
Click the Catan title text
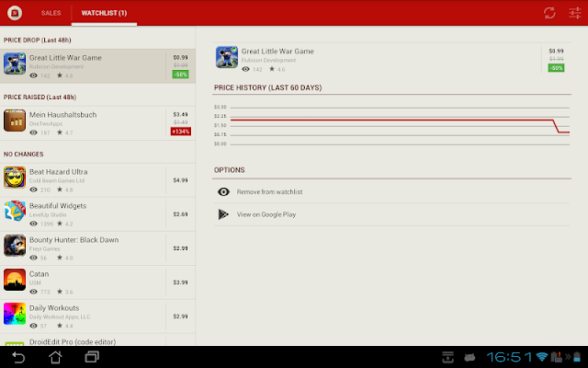click(x=39, y=274)
